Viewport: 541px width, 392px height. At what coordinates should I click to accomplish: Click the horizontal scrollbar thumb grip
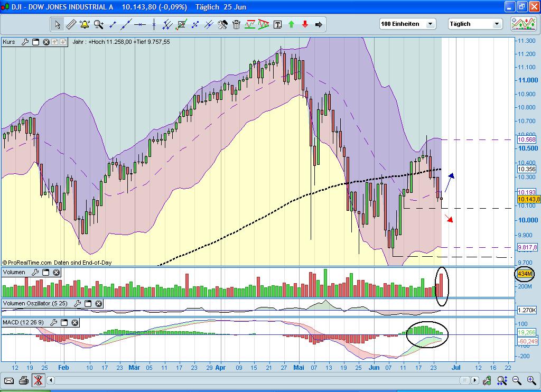click(x=465, y=380)
